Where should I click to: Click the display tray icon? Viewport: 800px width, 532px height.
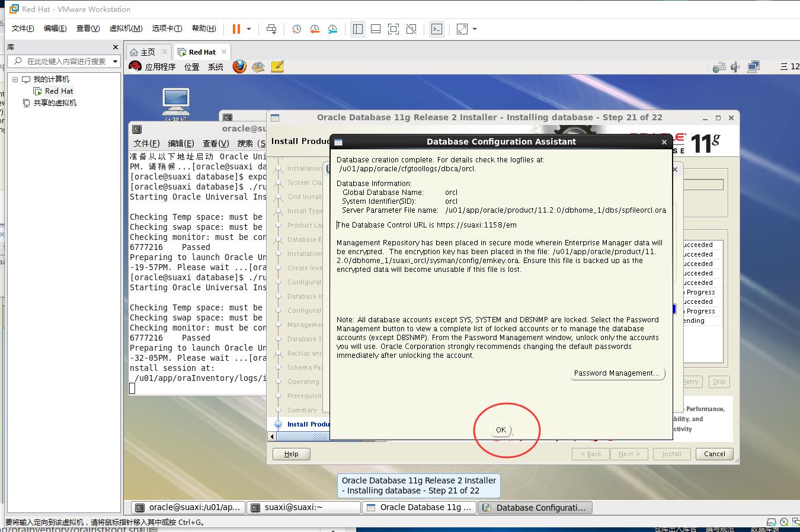754,67
